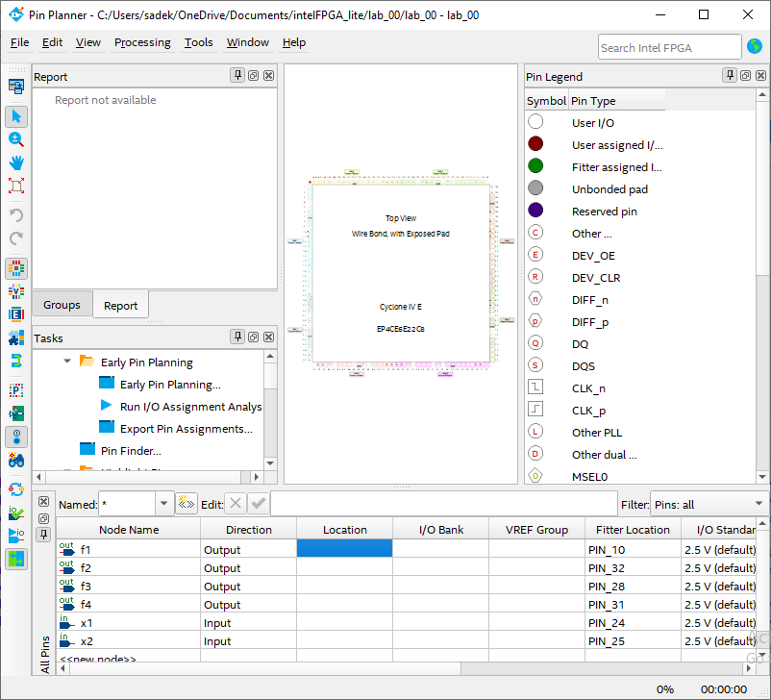The height and width of the screenshot is (700, 771).
Task: Switch to the Groups tab
Action: tap(62, 305)
